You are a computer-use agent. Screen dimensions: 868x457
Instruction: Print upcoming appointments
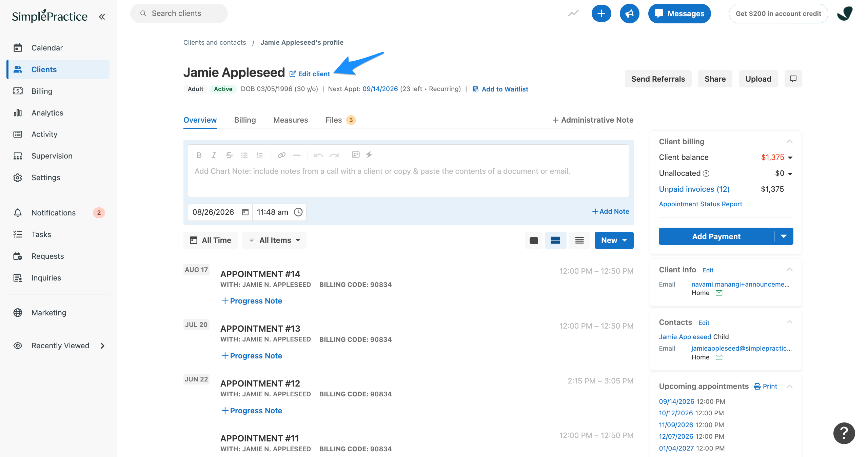point(766,386)
